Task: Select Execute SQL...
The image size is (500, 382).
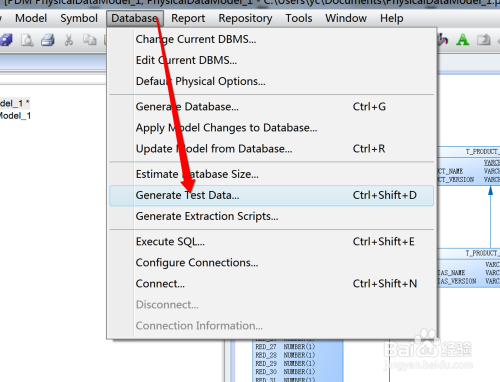Action: 271,242
